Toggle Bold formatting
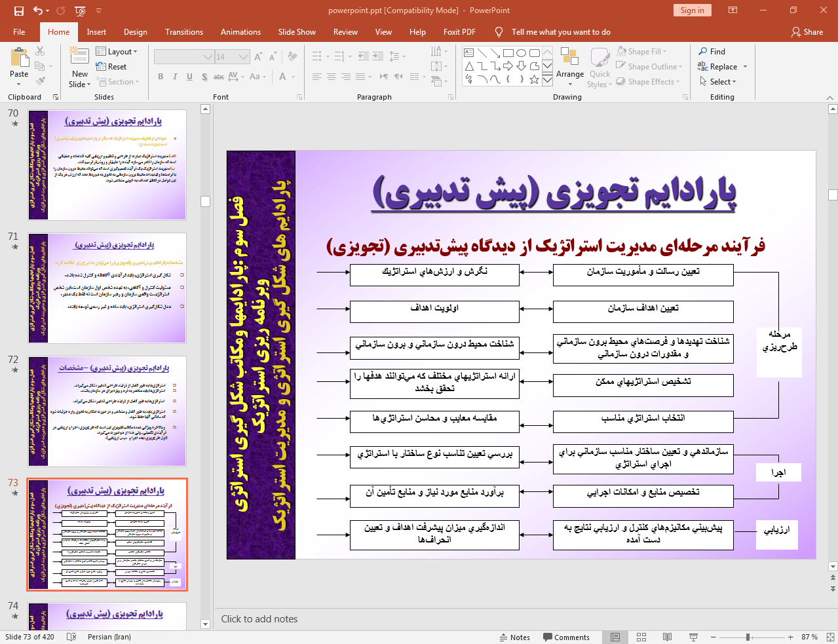The image size is (838, 644). pyautogui.click(x=161, y=77)
